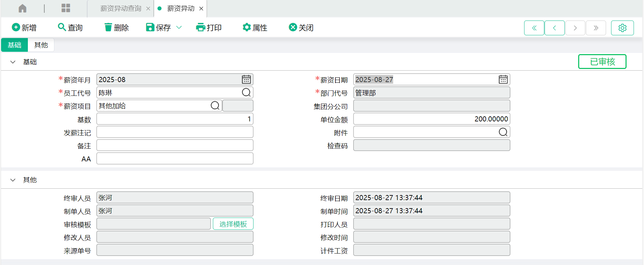Collapse the 基础 section chevron

(x=13, y=62)
